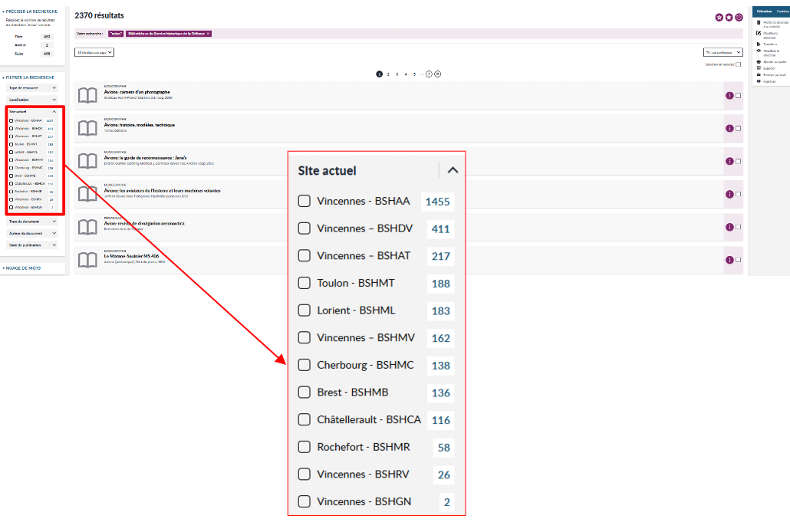Image resolution: width=790 pixels, height=532 pixels.
Task: Expand the Type de ressource filter
Action: pyautogui.click(x=33, y=88)
